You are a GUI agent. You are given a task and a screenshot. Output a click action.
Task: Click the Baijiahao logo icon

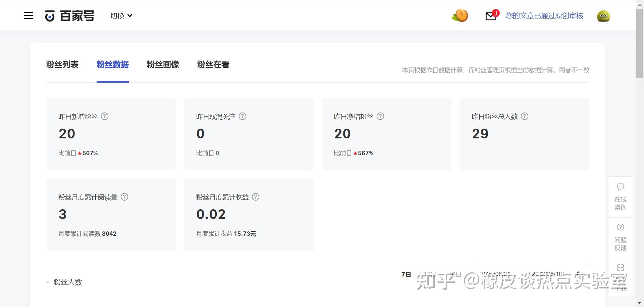click(50, 16)
